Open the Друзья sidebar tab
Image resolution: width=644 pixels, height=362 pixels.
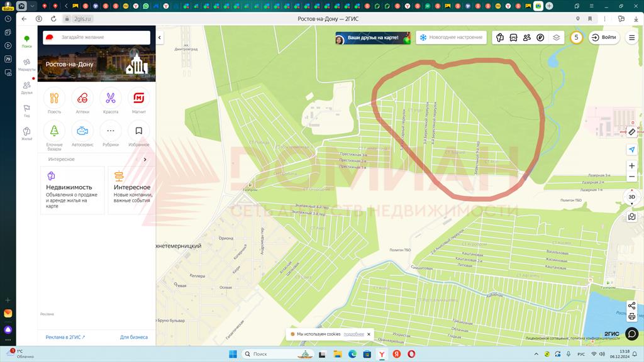(x=26, y=88)
